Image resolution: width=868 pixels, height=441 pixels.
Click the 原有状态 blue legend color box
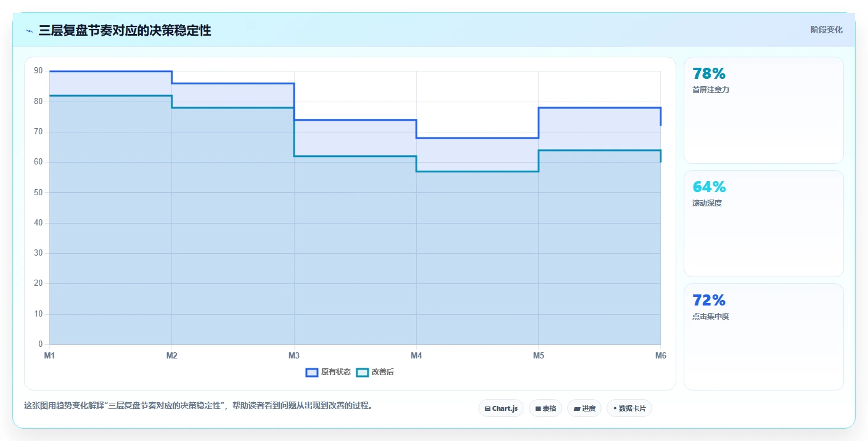tap(312, 372)
